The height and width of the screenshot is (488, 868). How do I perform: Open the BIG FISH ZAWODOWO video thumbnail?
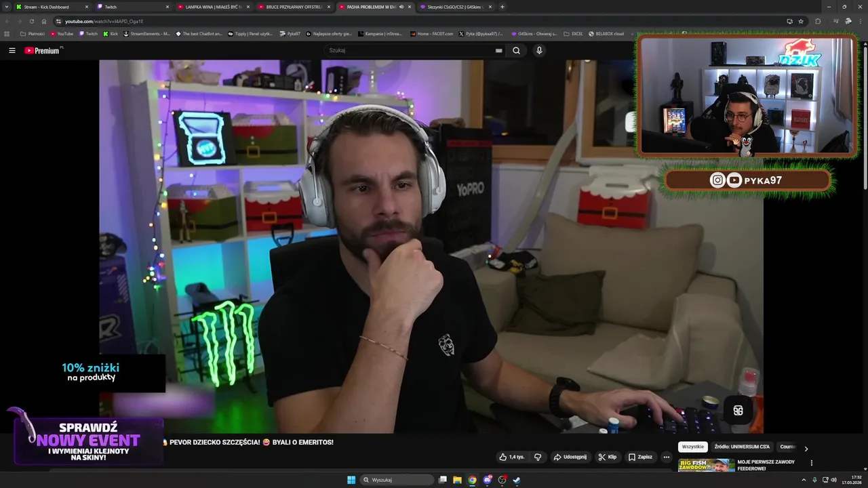(706, 465)
